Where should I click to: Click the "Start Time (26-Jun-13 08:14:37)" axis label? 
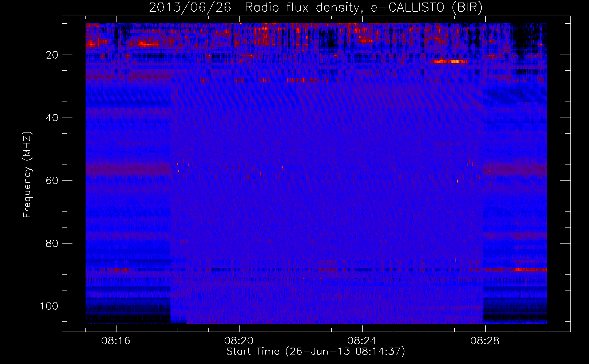click(316, 352)
